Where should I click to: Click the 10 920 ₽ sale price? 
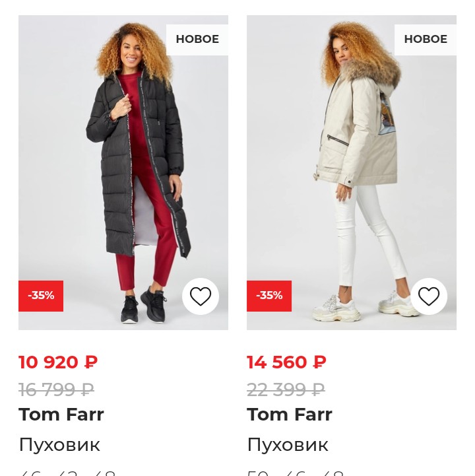58,362
